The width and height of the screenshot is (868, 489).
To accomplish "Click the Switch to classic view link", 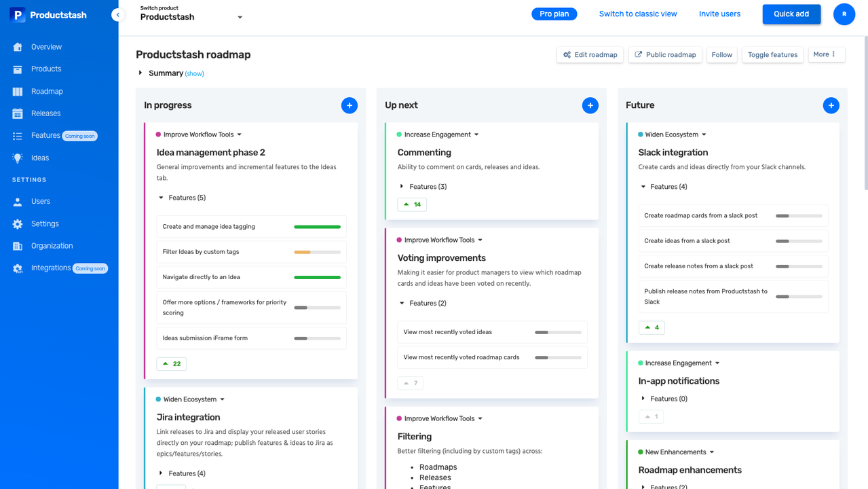I will 637,14.
